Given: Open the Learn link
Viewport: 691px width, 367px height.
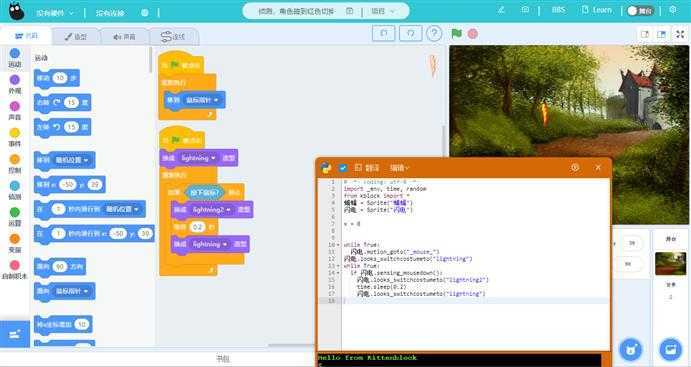Looking at the screenshot, I should pyautogui.click(x=597, y=10).
